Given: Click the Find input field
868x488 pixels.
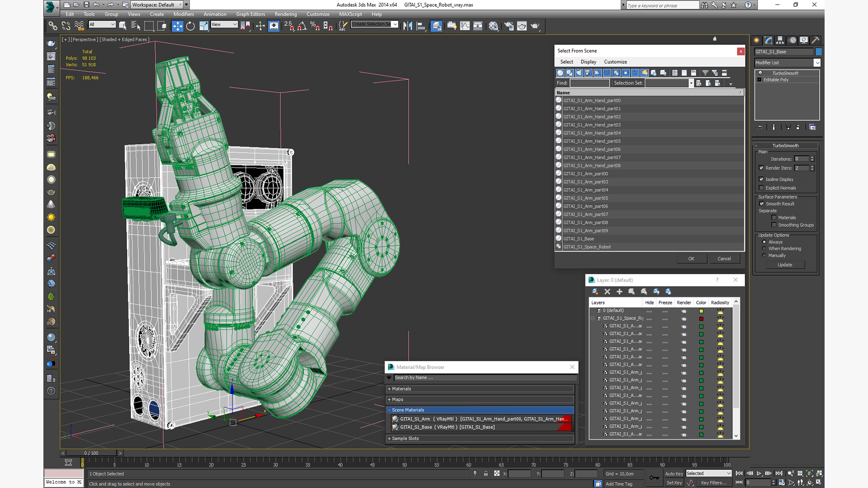Looking at the screenshot, I should point(590,83).
